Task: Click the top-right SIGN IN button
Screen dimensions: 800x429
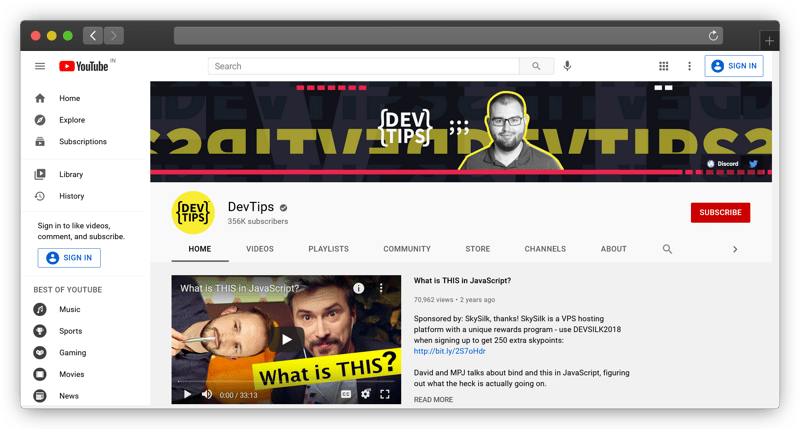Action: tap(734, 66)
